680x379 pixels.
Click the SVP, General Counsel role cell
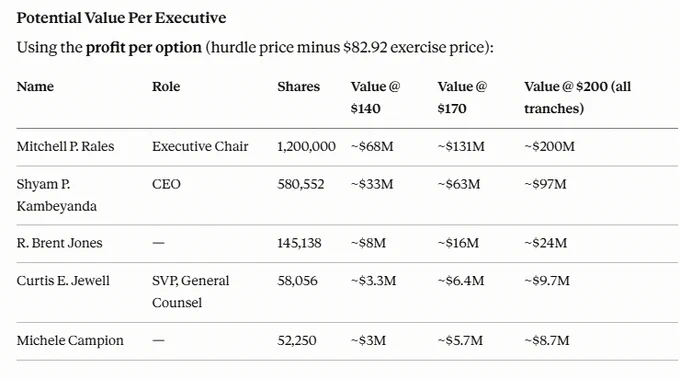190,291
